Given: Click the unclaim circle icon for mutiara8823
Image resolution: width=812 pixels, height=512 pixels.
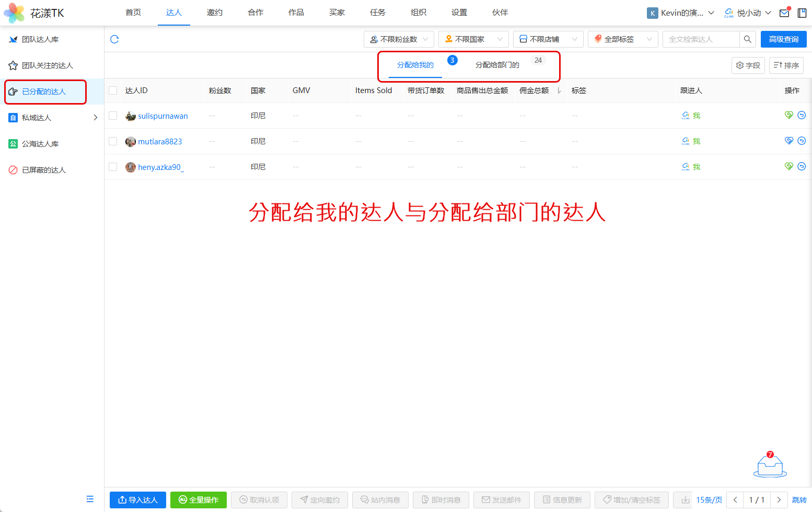Looking at the screenshot, I should tap(802, 141).
